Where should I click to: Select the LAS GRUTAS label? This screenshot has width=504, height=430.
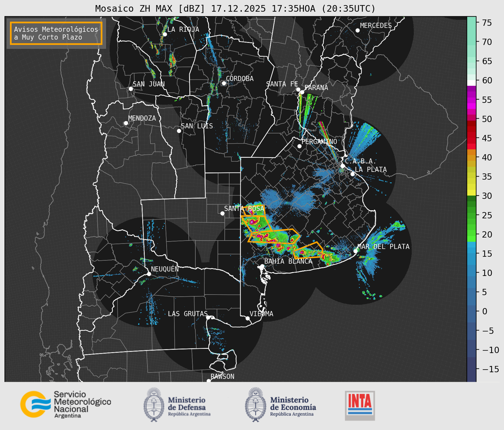pyautogui.click(x=188, y=314)
